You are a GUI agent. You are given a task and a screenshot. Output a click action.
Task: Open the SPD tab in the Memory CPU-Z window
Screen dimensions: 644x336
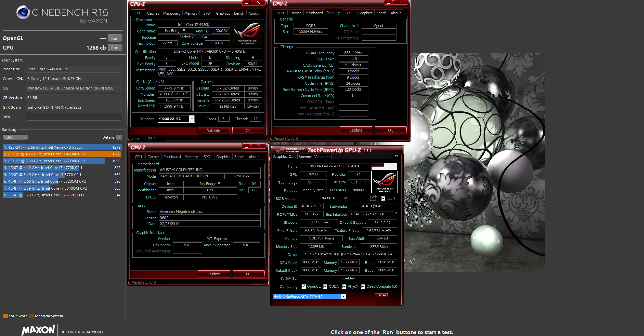349,13
